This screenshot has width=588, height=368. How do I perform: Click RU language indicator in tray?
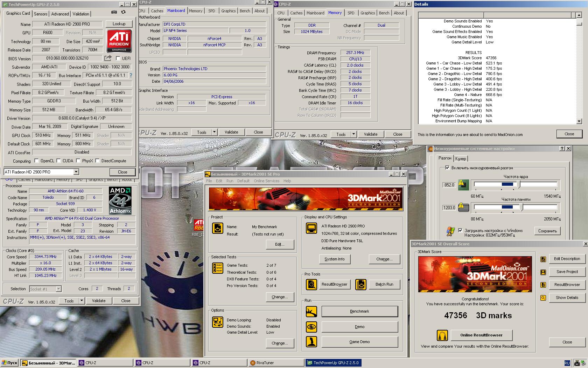pyautogui.click(x=567, y=363)
